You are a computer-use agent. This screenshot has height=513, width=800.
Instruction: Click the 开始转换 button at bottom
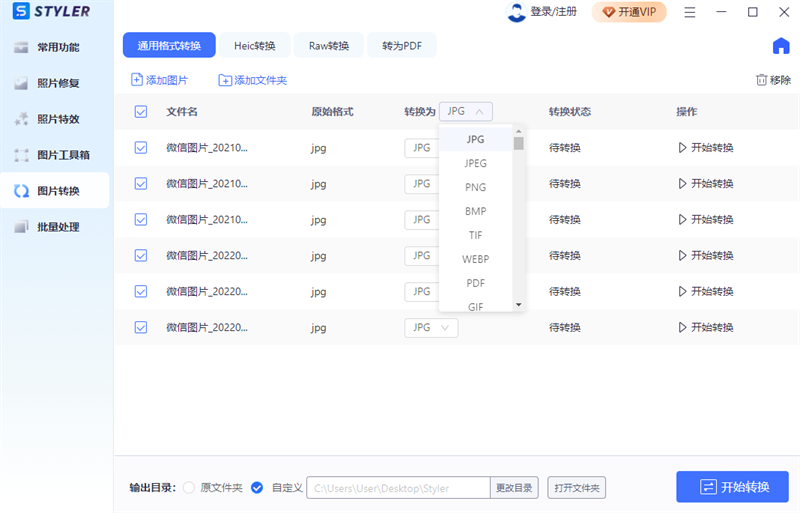coord(732,487)
